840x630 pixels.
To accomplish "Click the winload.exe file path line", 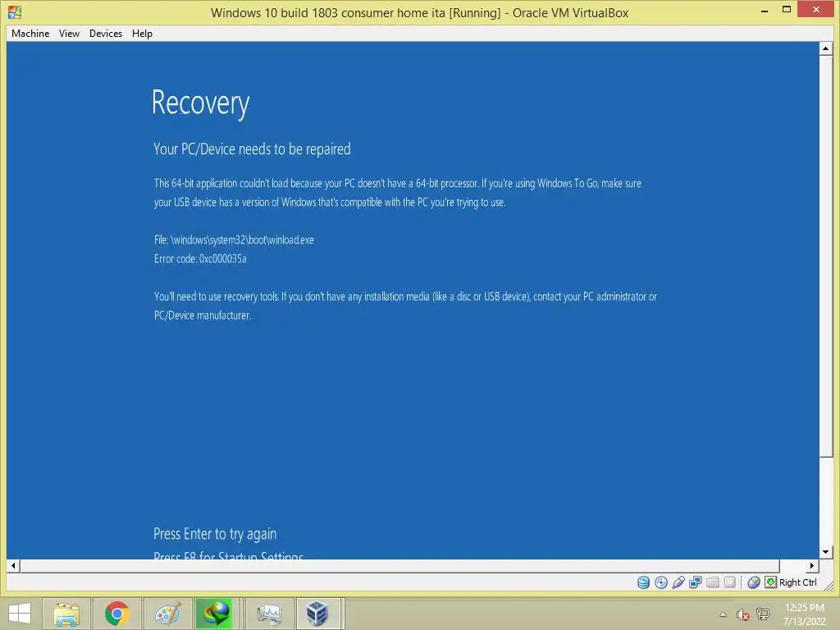I will pyautogui.click(x=234, y=240).
